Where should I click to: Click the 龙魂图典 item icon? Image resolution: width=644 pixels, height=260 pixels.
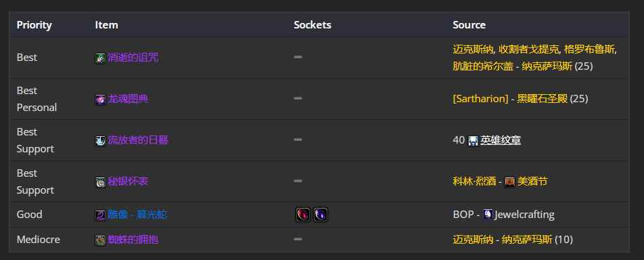click(101, 100)
